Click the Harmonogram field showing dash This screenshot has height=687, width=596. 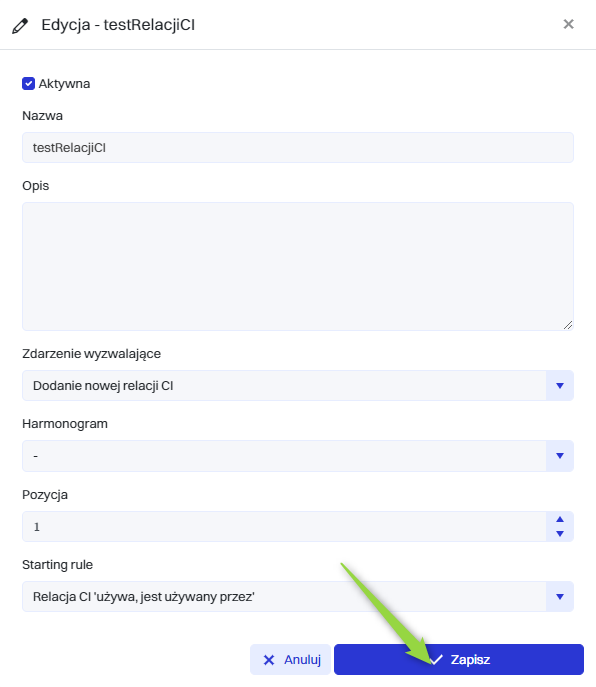(284, 456)
